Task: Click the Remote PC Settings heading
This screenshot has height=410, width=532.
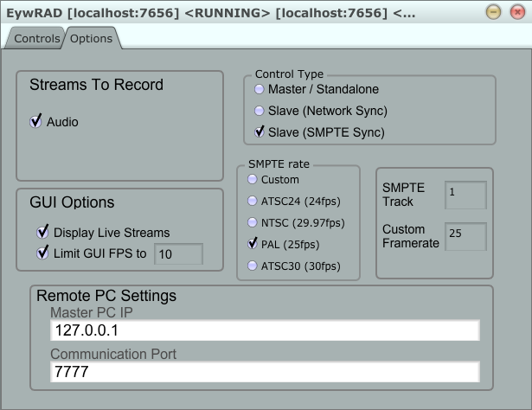Action: point(106,296)
